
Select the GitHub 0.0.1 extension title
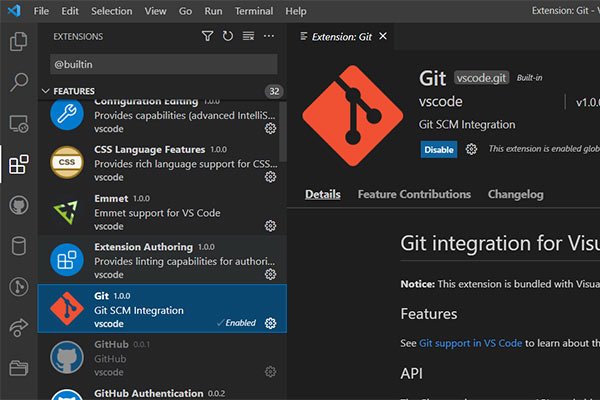pyautogui.click(x=111, y=344)
